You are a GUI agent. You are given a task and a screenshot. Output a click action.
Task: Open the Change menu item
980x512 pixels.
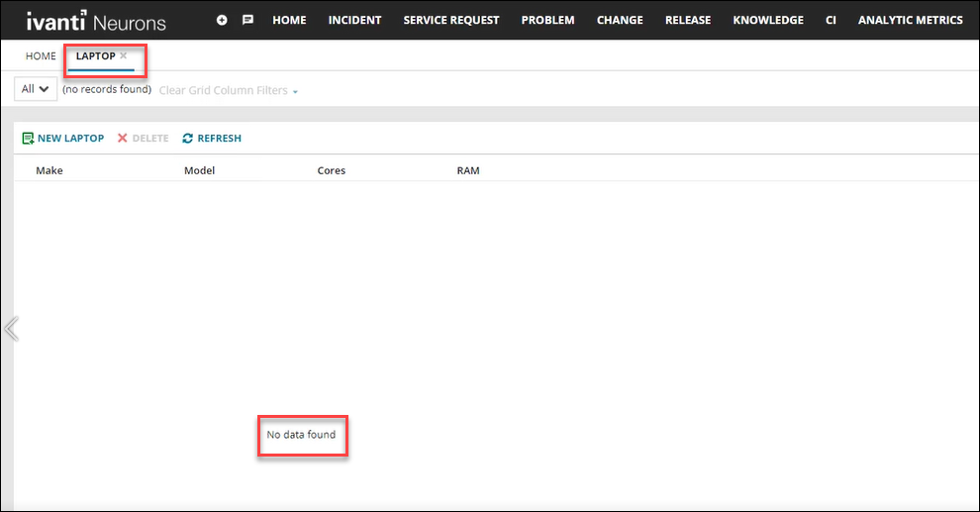pos(620,20)
